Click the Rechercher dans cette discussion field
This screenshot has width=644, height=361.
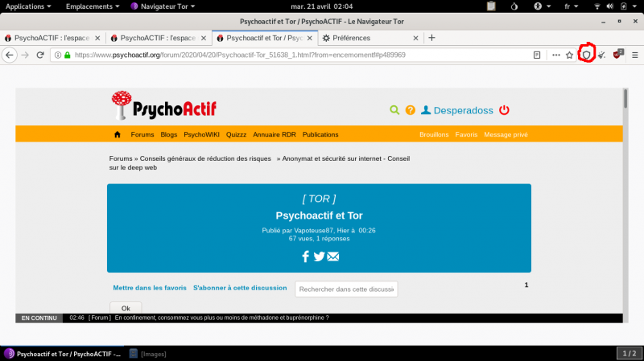[346, 289]
